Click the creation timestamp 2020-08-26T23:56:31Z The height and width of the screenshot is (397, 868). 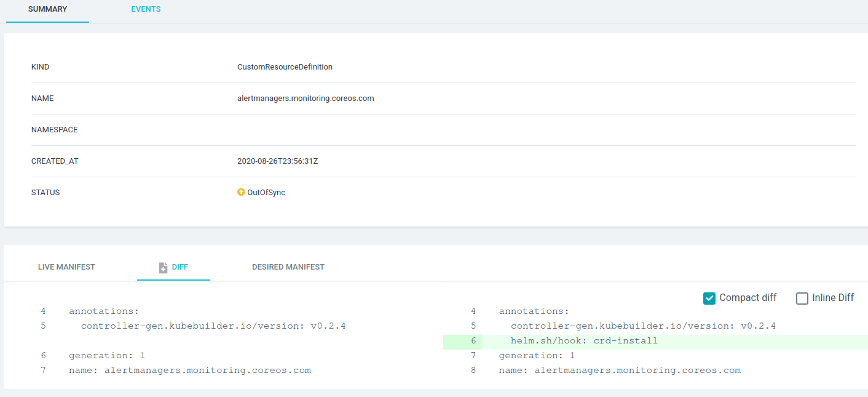click(x=277, y=161)
